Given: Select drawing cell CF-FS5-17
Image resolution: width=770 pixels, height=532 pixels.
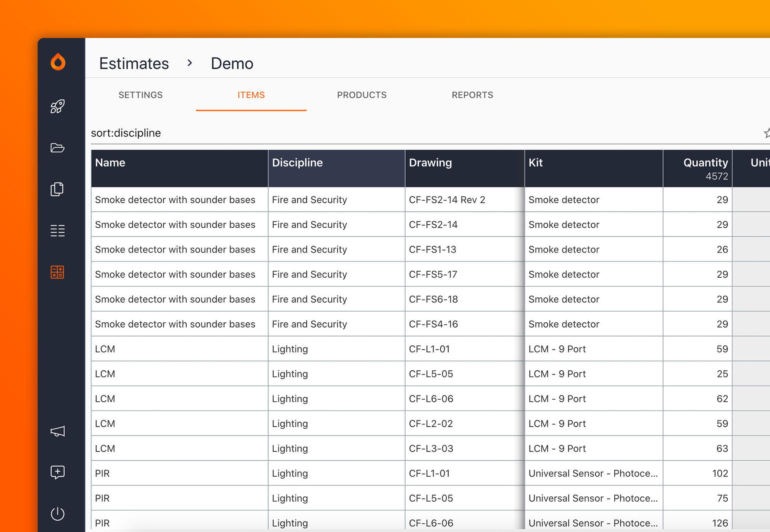Looking at the screenshot, I should [x=465, y=274].
